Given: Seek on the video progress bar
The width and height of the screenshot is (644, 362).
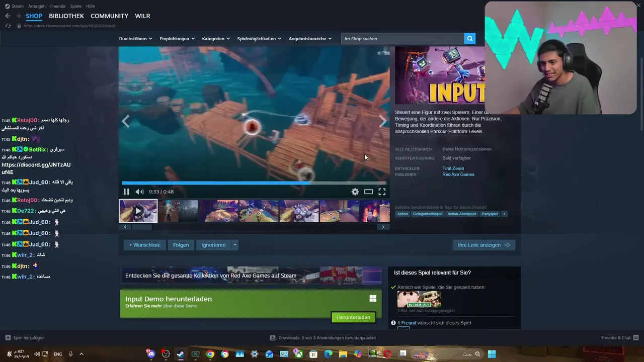Looking at the screenshot, I should [254, 183].
